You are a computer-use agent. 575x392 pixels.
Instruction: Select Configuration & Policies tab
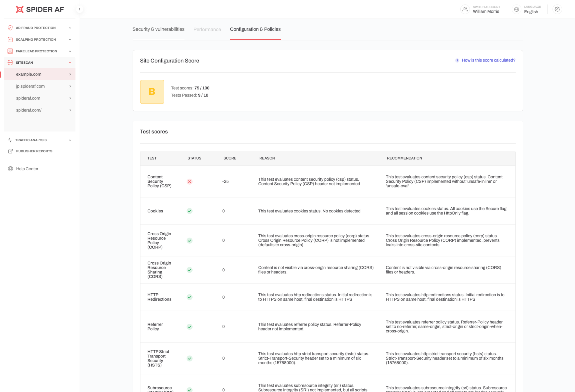point(255,29)
